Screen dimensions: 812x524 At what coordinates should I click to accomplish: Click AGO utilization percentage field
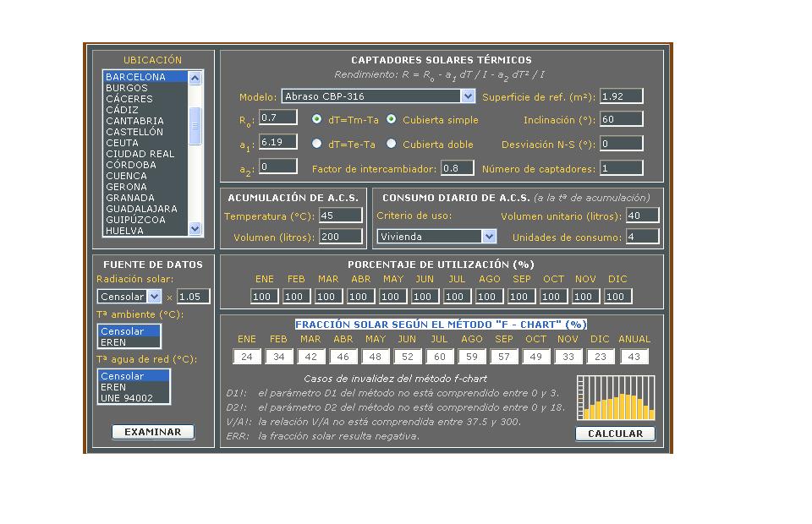489,297
